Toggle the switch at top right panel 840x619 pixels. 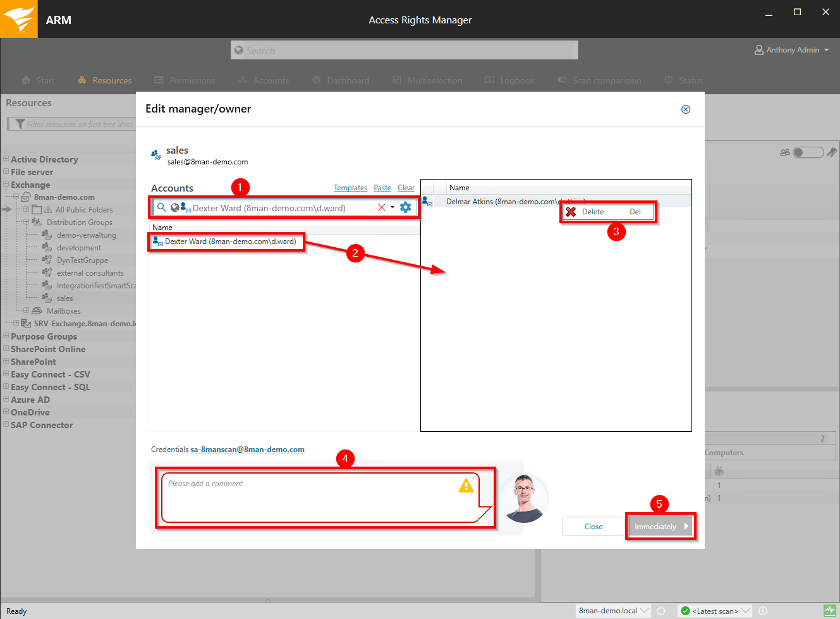807,152
